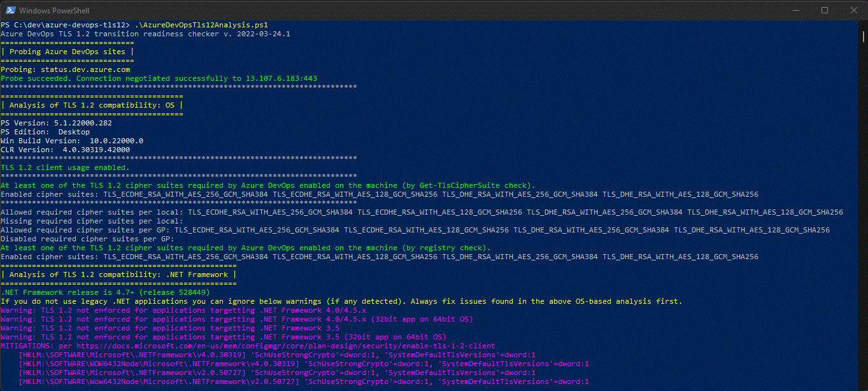This screenshot has height=391, width=868.
Task: Click 'TLS 1.2 client usage enabled.' message
Action: coord(66,167)
